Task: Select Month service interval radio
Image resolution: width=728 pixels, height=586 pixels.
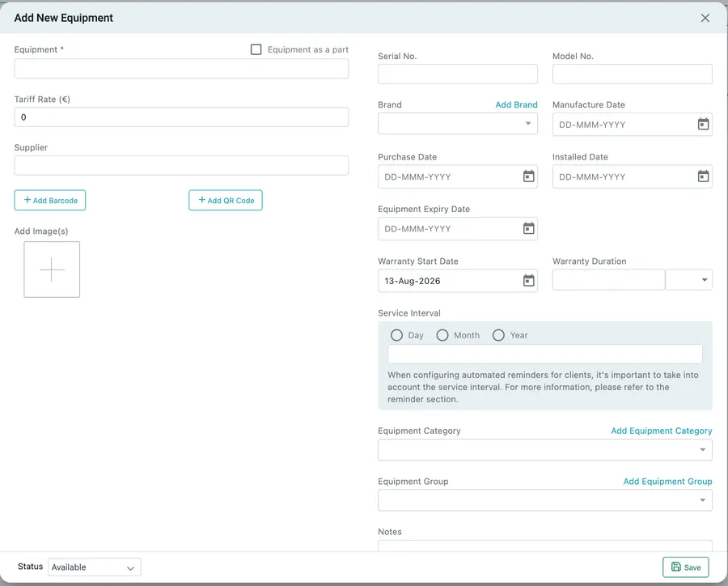Action: [x=442, y=335]
